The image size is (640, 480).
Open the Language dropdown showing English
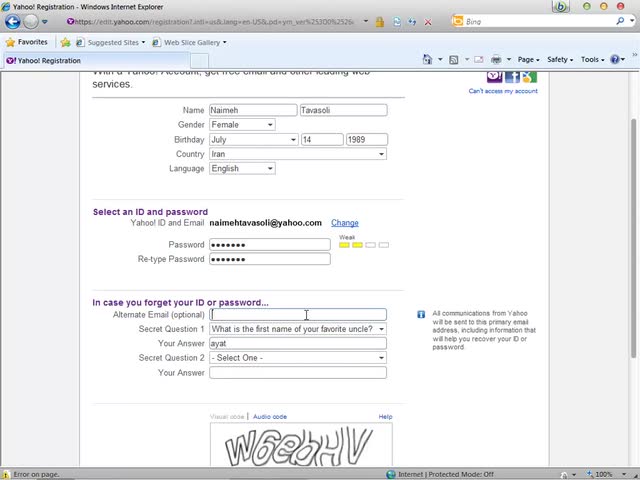(242, 169)
